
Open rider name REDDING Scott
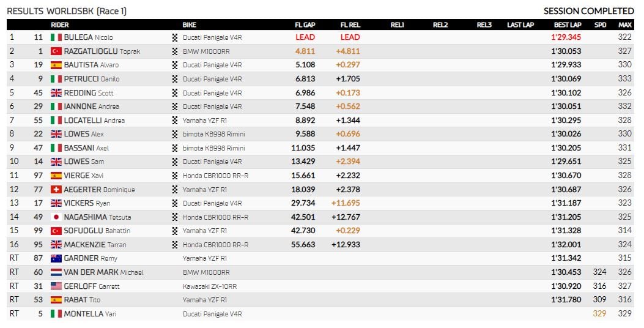[x=89, y=93]
